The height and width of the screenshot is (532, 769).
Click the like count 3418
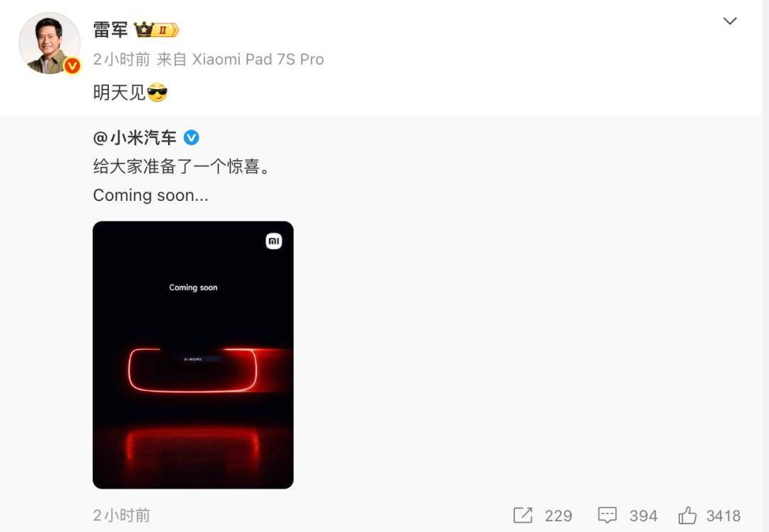723,516
